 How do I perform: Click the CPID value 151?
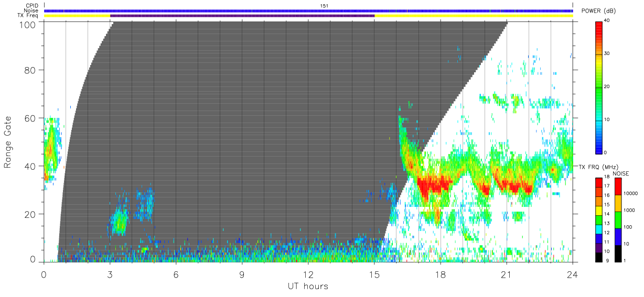(x=324, y=5)
